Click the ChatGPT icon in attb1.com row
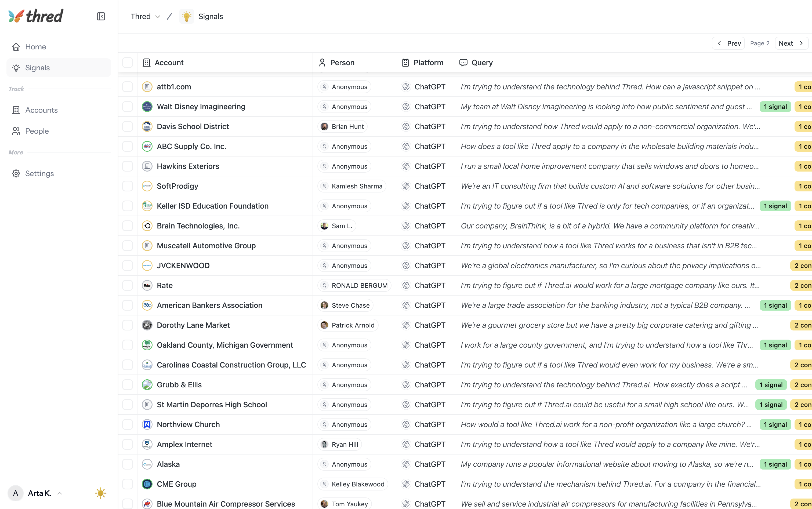 click(406, 87)
